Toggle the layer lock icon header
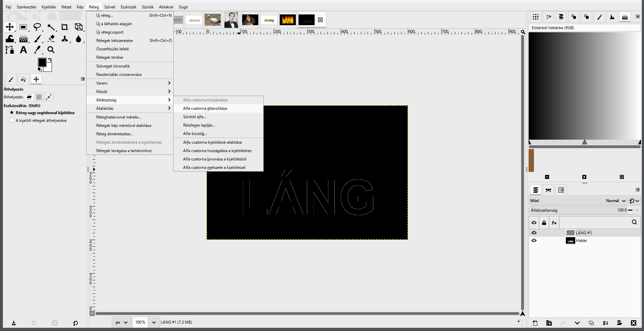The height and width of the screenshot is (331, 644). tap(544, 223)
